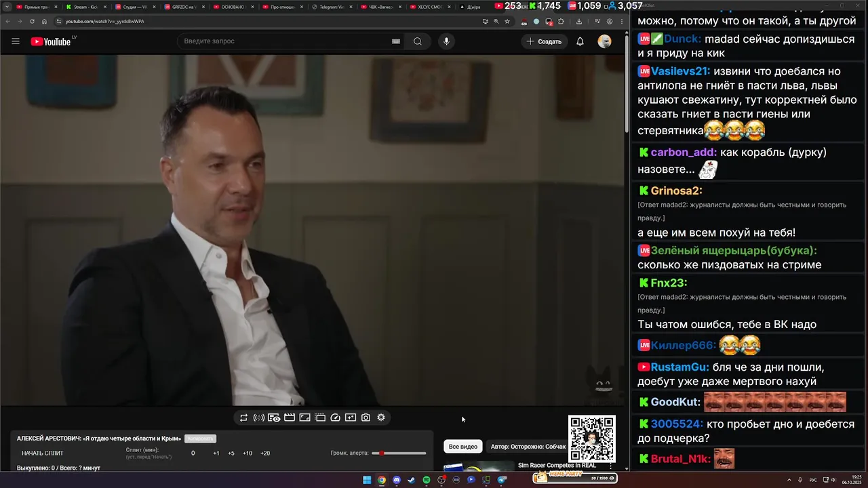Open the browser tab search dropdown arrow
Image resolution: width=868 pixels, height=488 pixels.
(x=7, y=7)
